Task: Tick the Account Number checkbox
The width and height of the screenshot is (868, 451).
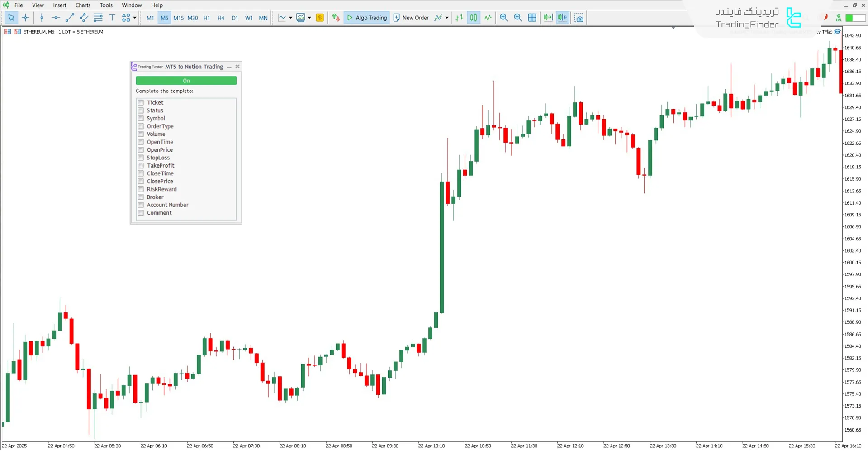Action: [141, 205]
